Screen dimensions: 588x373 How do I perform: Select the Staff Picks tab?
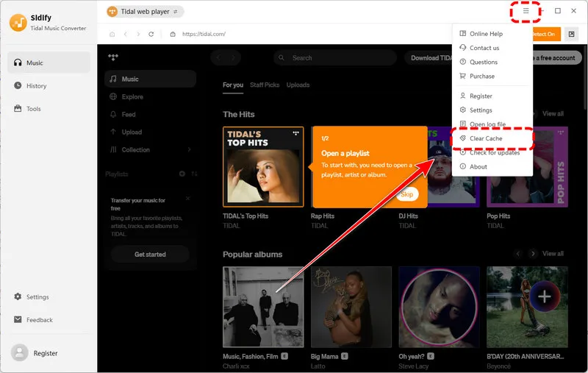click(x=265, y=85)
